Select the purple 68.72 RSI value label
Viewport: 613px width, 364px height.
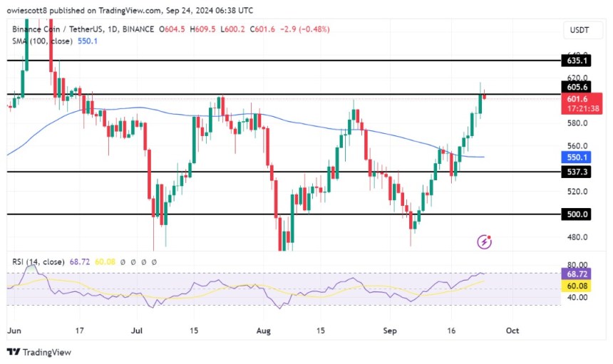click(x=576, y=274)
